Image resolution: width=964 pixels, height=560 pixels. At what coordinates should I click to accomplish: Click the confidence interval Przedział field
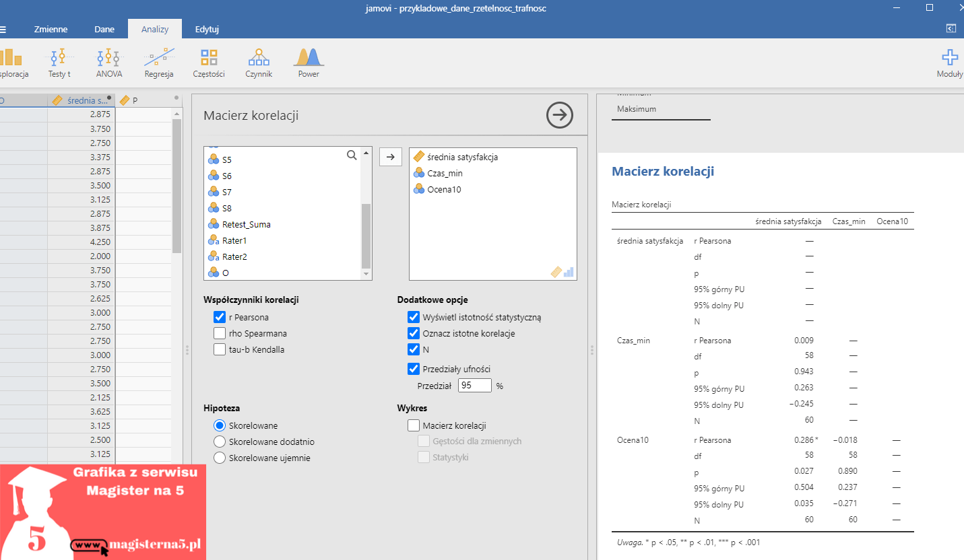[475, 386]
